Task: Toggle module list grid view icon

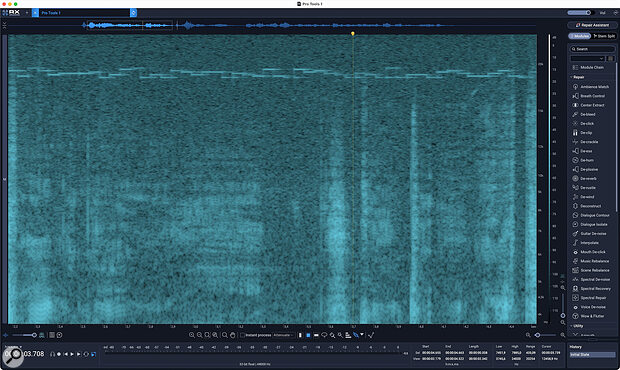Action: click(x=611, y=59)
